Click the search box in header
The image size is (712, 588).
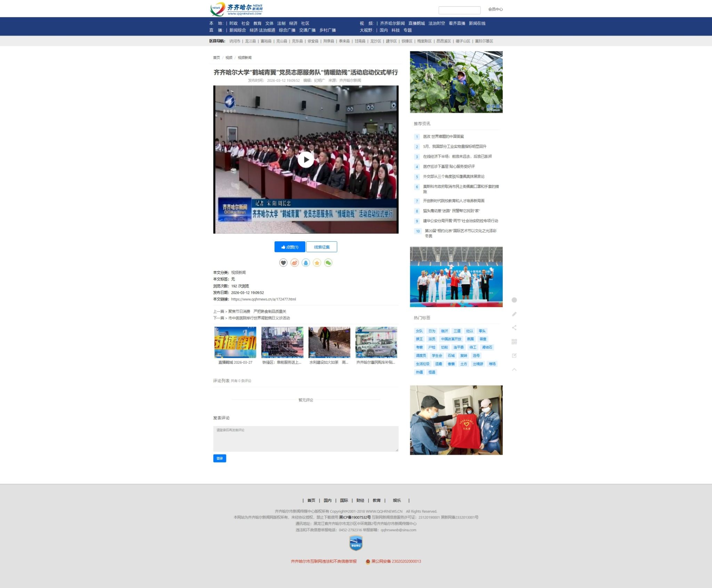pyautogui.click(x=459, y=10)
